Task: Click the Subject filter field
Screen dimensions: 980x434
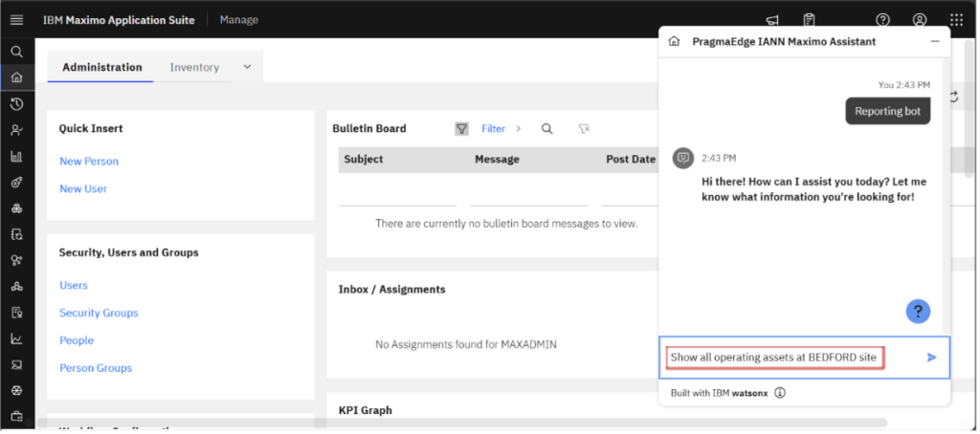Action: pos(397,195)
